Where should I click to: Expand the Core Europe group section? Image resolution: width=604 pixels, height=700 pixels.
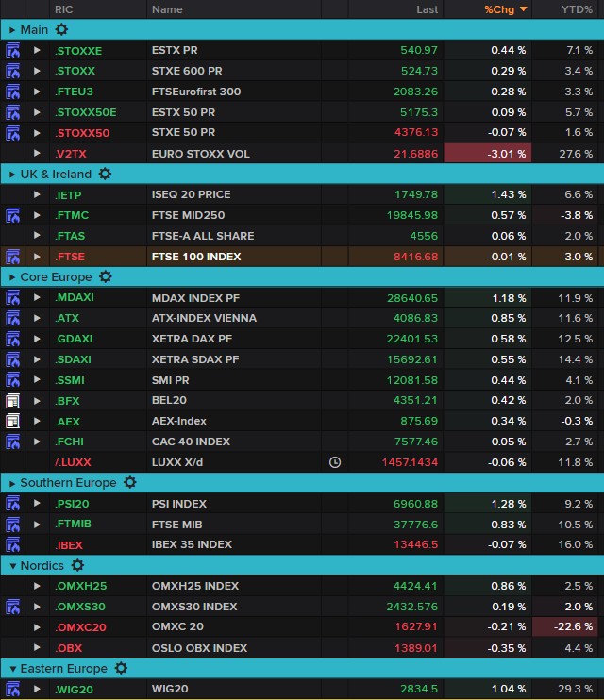point(12,277)
